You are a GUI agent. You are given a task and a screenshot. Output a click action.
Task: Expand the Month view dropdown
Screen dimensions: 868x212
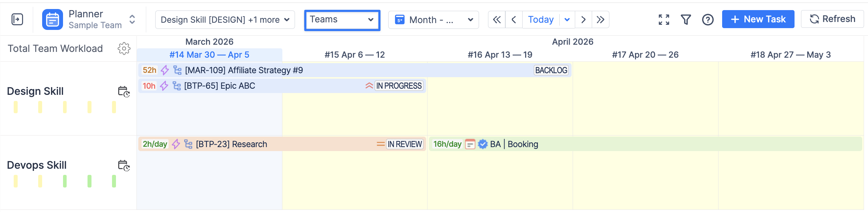pyautogui.click(x=433, y=20)
